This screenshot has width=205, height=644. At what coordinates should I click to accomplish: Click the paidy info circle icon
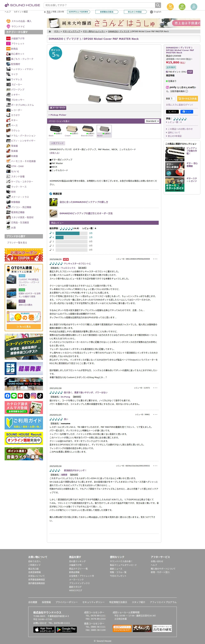coord(186,91)
